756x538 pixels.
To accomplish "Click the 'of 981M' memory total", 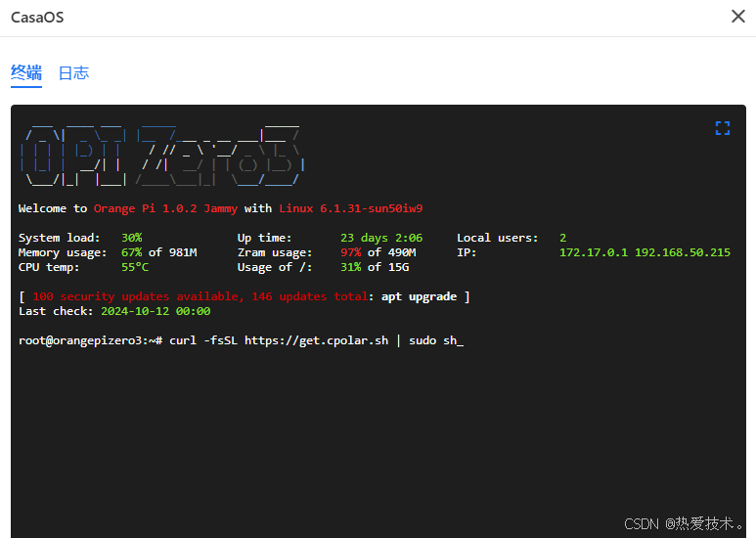I will click(172, 252).
